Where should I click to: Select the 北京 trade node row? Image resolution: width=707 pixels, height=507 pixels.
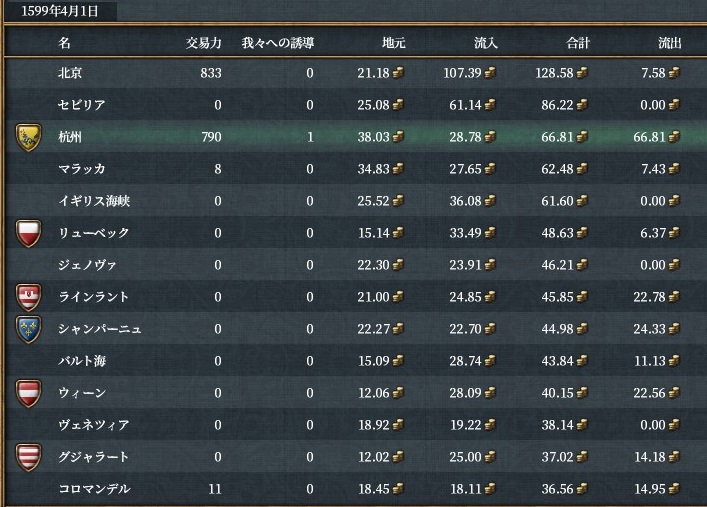[x=72, y=73]
